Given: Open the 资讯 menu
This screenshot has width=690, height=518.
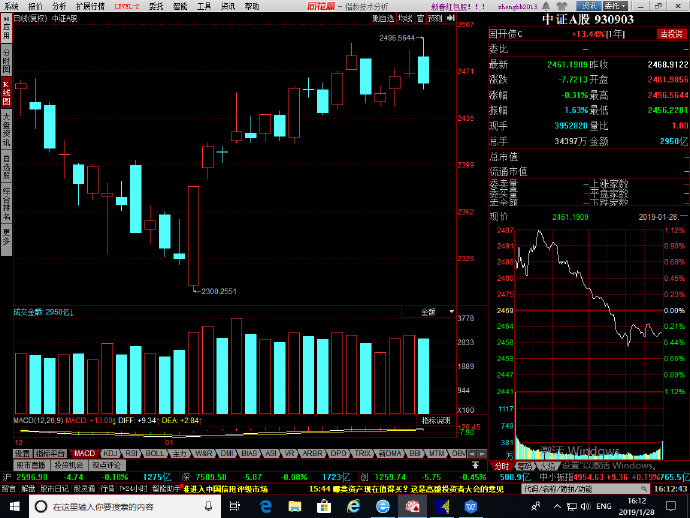Looking at the screenshot, I should point(228,6).
